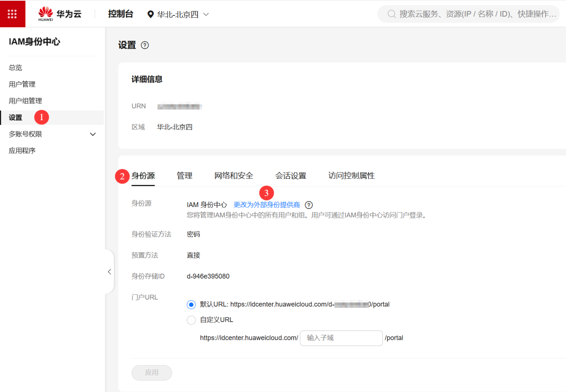Click the 控制台 header link
This screenshot has width=566, height=392.
pos(121,14)
